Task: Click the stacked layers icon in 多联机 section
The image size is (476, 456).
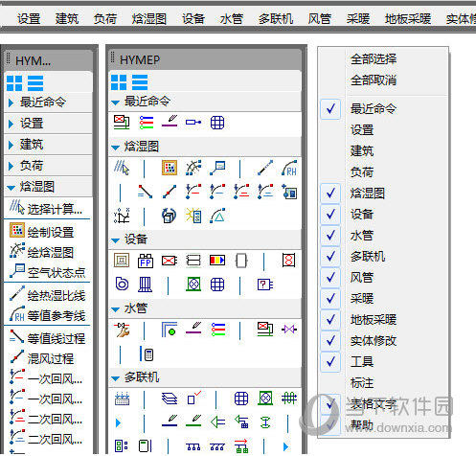Action: (x=170, y=399)
